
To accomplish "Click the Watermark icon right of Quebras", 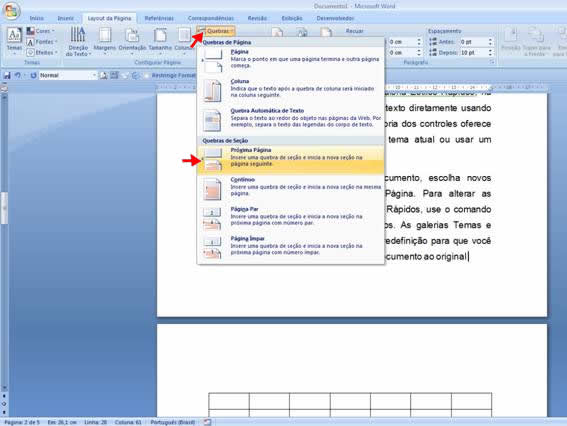I will coord(277,33).
